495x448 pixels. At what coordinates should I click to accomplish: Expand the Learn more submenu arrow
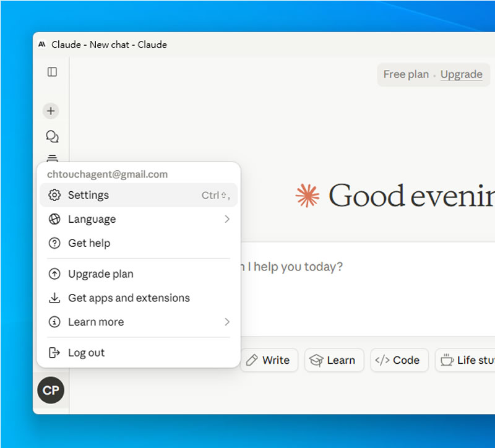(227, 322)
